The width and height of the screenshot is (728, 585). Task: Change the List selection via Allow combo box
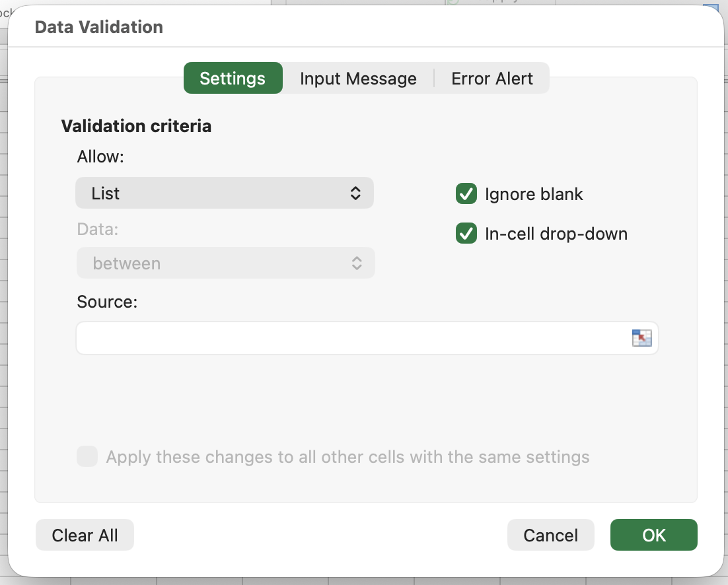tap(225, 193)
